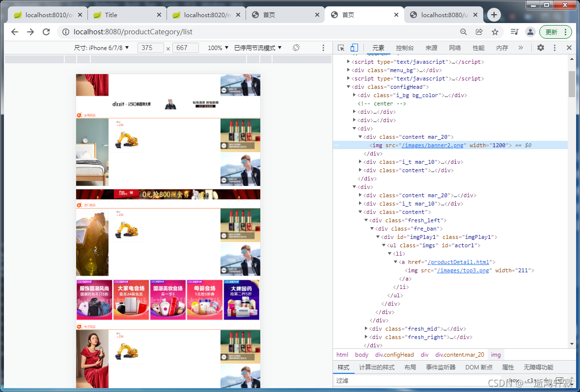Viewport: 580px width, 392px height.
Task: Collapse the div class="fresh_left" node
Action: pyautogui.click(x=366, y=220)
